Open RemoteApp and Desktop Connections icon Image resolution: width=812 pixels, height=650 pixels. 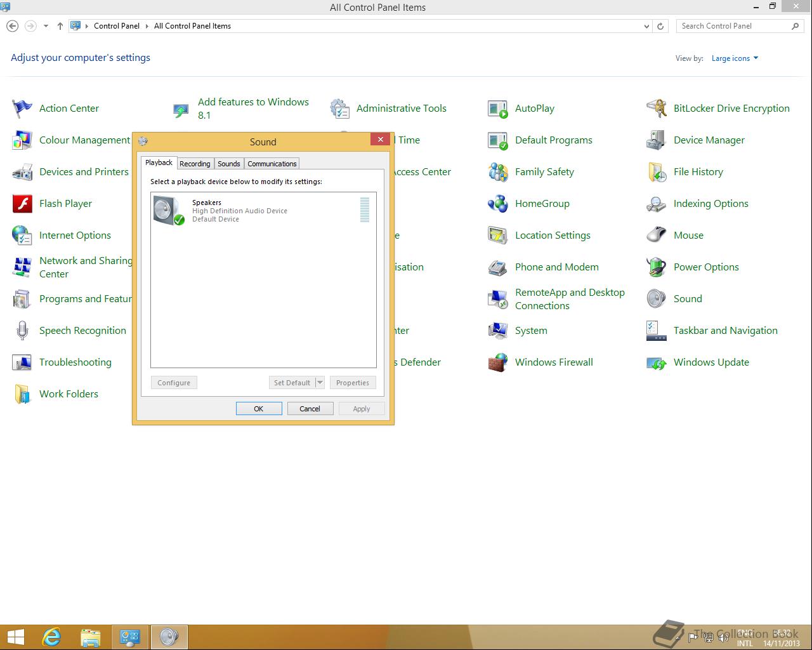(498, 299)
